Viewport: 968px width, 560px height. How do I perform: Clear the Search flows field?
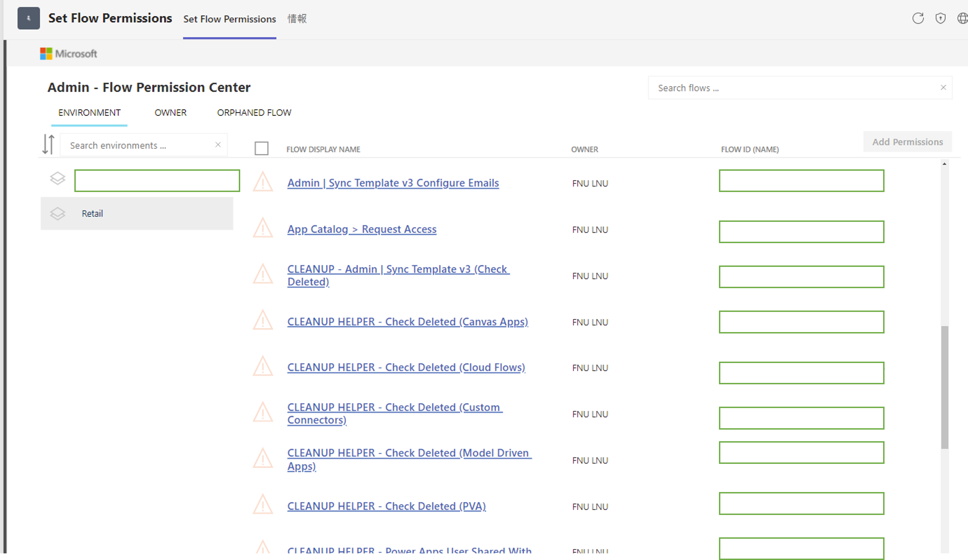pos(943,88)
